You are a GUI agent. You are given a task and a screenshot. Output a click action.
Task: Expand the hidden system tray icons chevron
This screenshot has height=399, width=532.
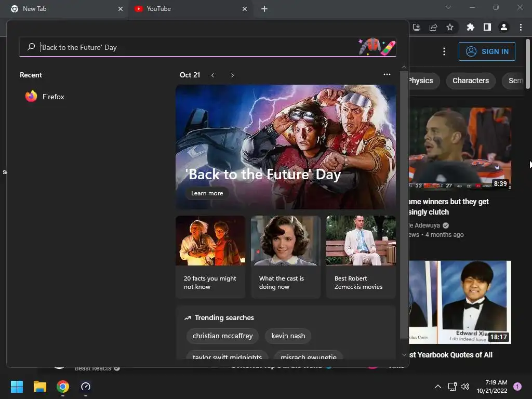[438, 387]
